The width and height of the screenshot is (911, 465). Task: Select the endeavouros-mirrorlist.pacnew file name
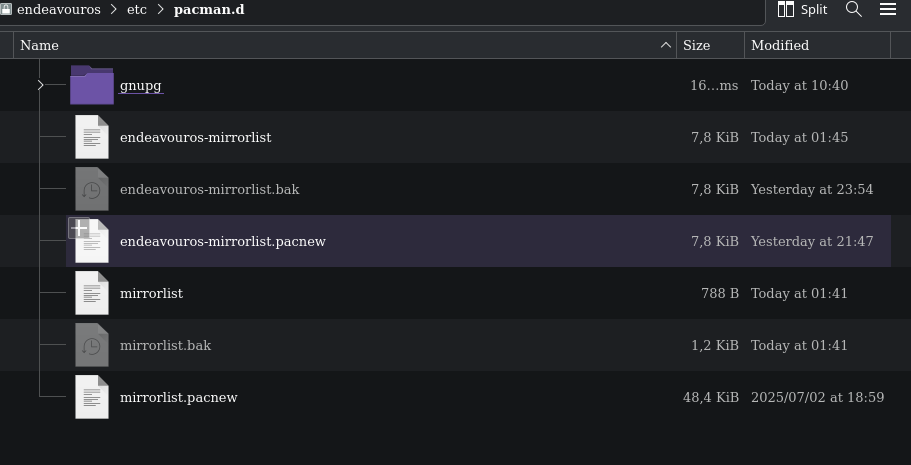[223, 241]
